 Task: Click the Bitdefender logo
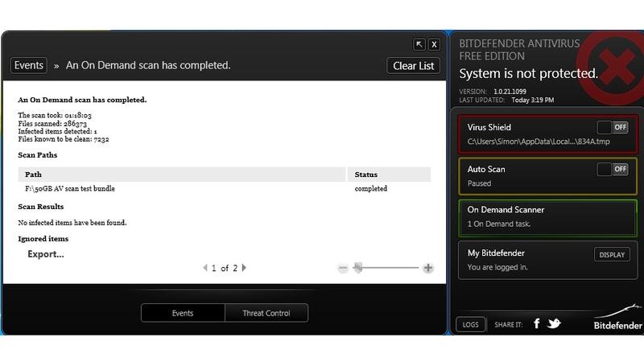617,318
